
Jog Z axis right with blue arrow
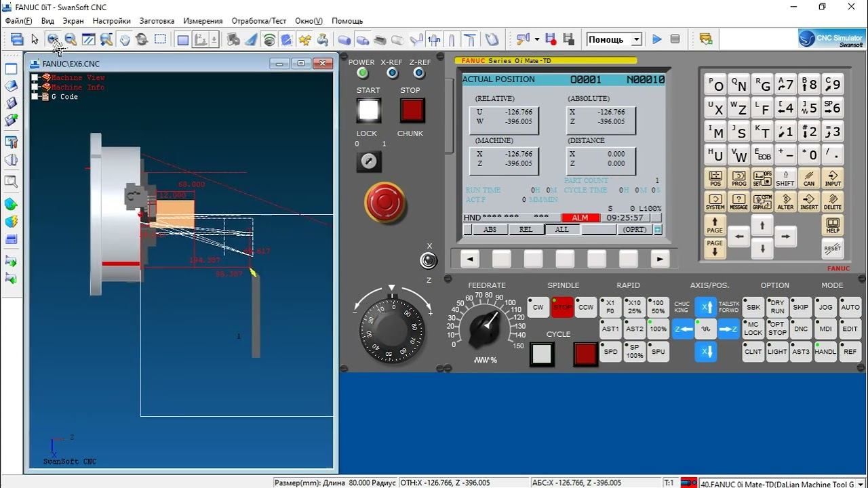click(728, 329)
